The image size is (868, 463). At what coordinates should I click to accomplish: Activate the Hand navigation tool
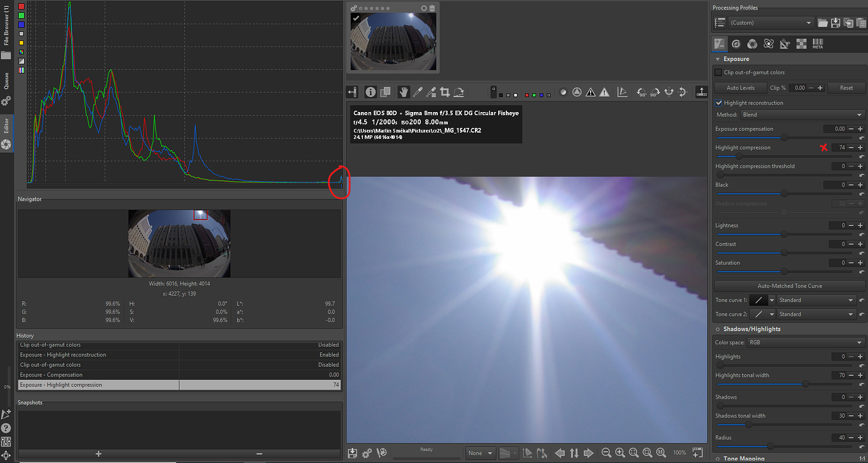tap(403, 92)
